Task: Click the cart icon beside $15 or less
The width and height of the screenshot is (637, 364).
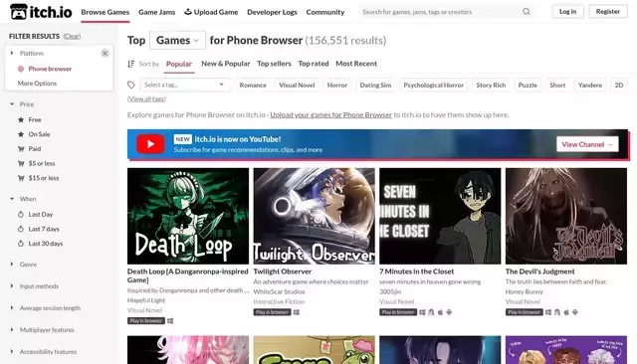Action: pos(21,178)
